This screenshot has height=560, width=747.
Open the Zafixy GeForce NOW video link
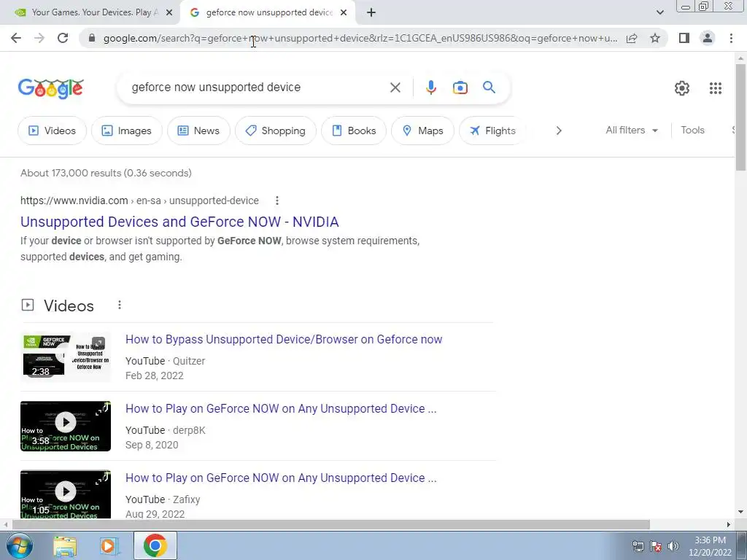click(x=281, y=478)
